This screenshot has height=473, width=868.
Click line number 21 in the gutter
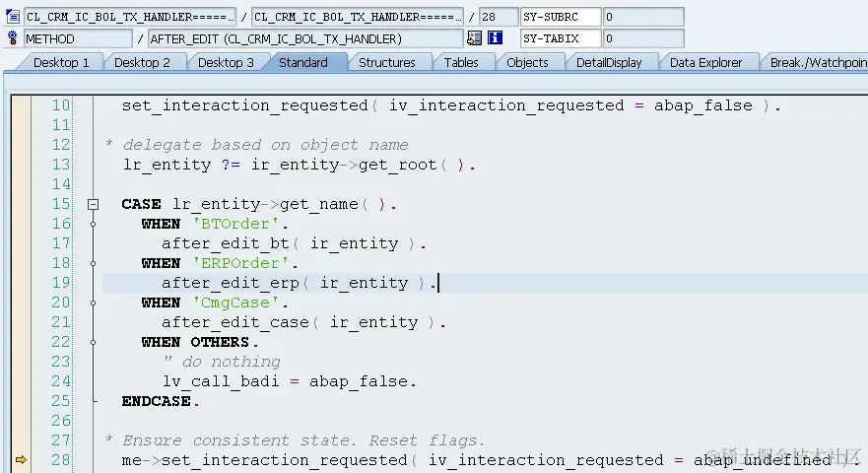pos(61,322)
